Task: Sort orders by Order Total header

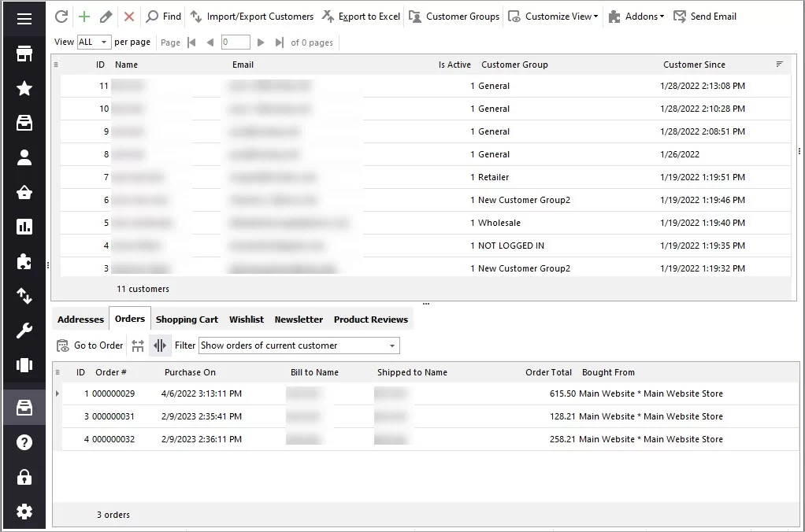Action: 548,372
